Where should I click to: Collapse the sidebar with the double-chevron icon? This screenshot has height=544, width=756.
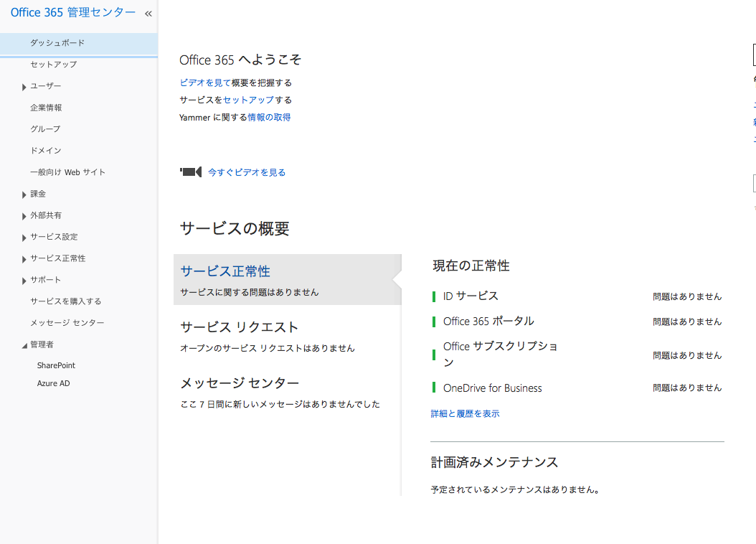point(148,14)
